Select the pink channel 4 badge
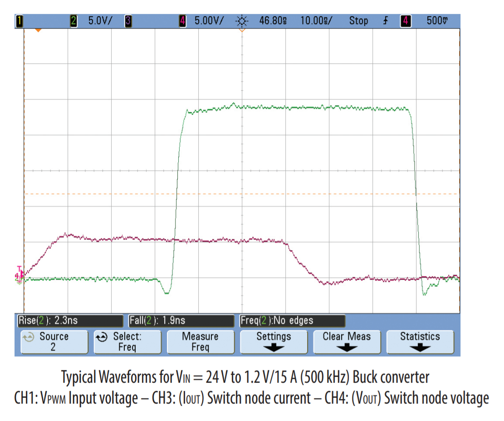The width and height of the screenshot is (504, 421). (x=183, y=20)
